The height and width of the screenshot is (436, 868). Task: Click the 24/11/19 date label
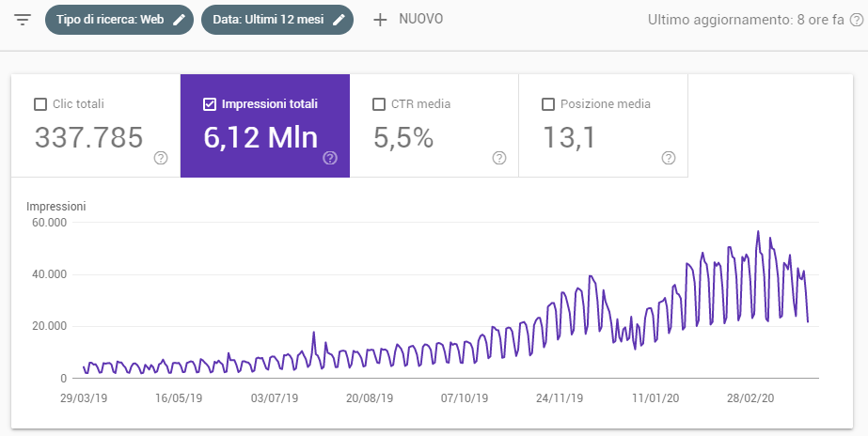point(560,398)
